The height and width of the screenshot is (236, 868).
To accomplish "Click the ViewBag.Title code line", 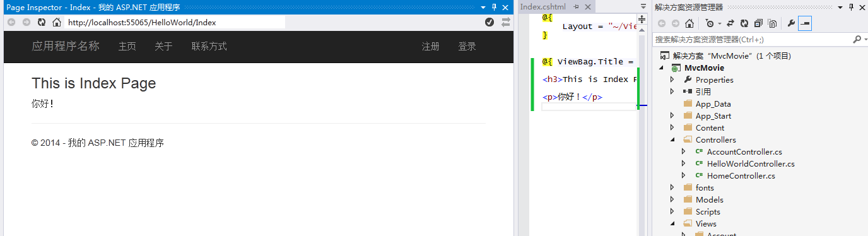I will (x=589, y=61).
